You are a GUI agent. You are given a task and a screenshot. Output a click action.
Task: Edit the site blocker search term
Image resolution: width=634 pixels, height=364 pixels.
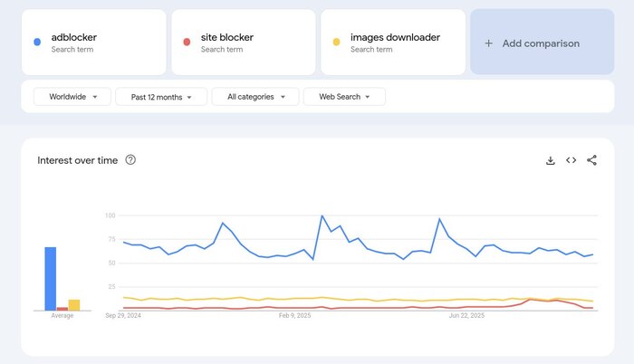[226, 38]
